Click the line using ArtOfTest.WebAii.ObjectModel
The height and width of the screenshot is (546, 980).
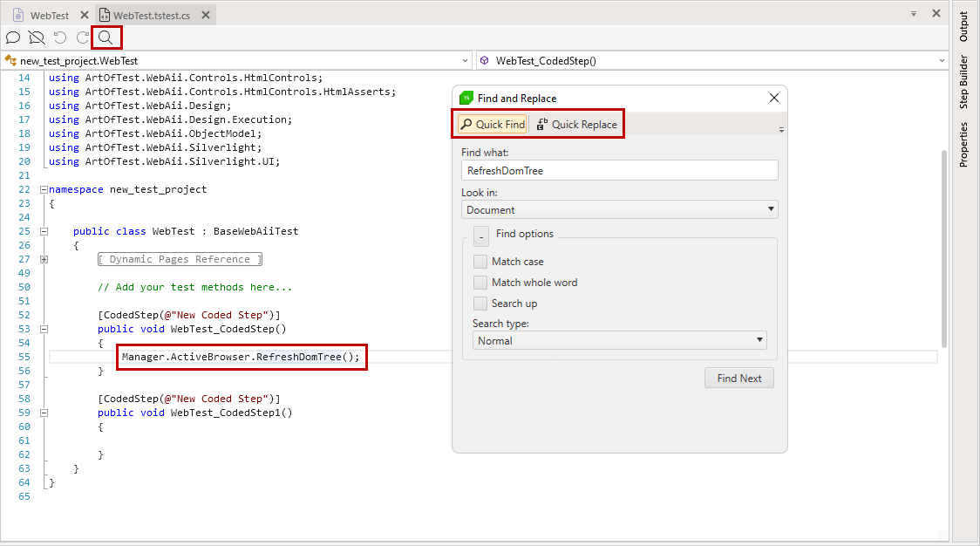click(x=155, y=133)
